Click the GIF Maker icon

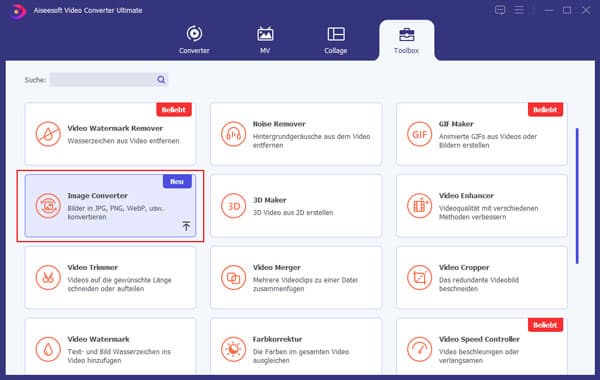(419, 134)
